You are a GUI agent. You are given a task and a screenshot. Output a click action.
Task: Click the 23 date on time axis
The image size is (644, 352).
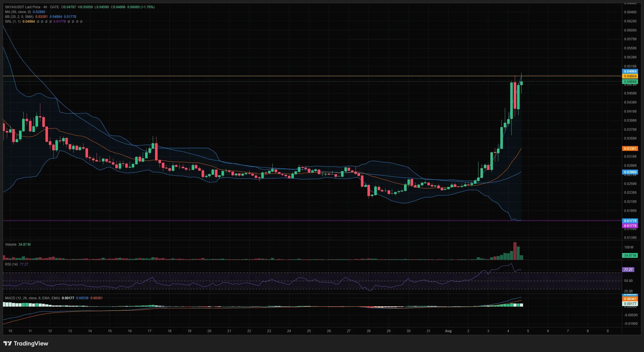click(269, 331)
